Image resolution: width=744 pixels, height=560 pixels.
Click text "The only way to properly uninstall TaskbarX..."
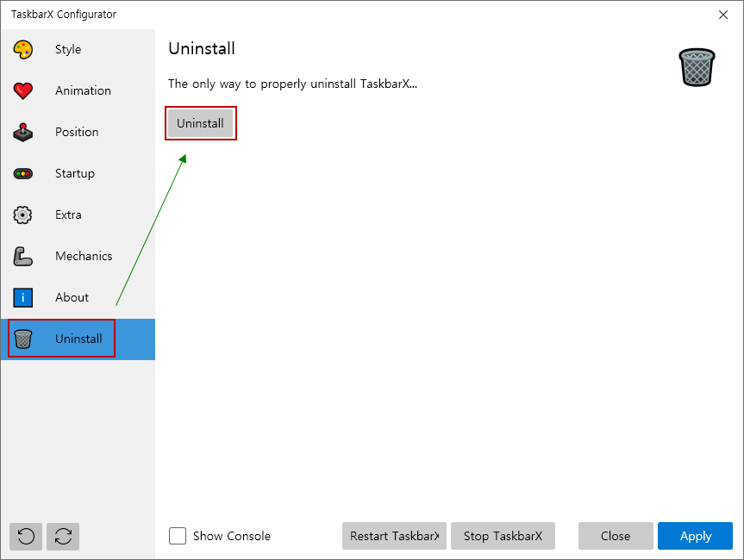(x=293, y=84)
